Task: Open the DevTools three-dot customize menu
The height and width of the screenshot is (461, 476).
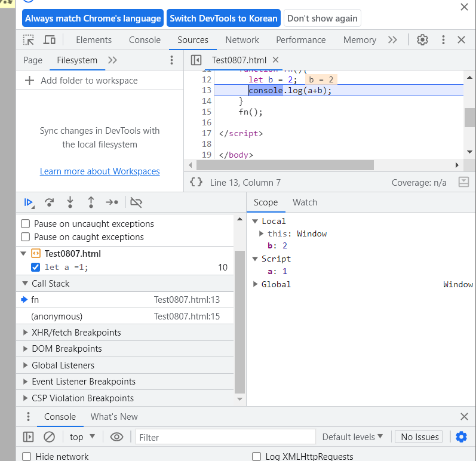Action: (x=443, y=40)
